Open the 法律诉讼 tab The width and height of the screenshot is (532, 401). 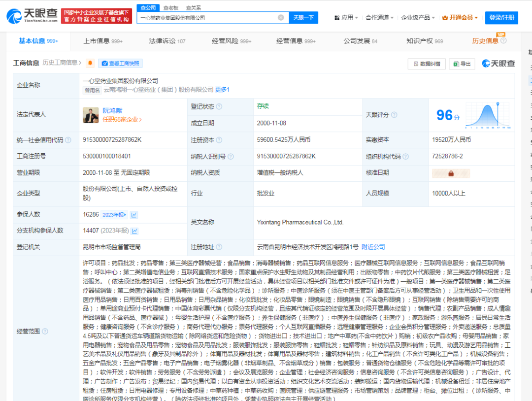[167, 41]
